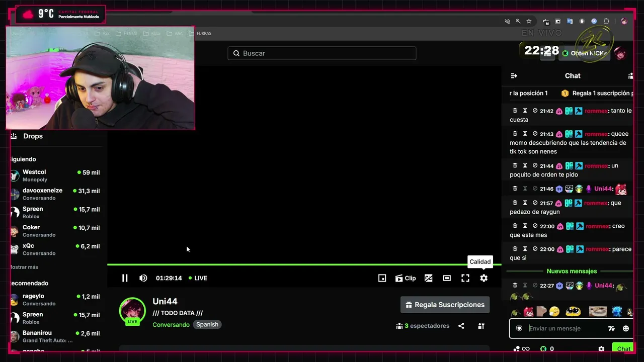Ban rommex from the 21:44 message
Screen dimensions: 644x362
tap(535, 165)
